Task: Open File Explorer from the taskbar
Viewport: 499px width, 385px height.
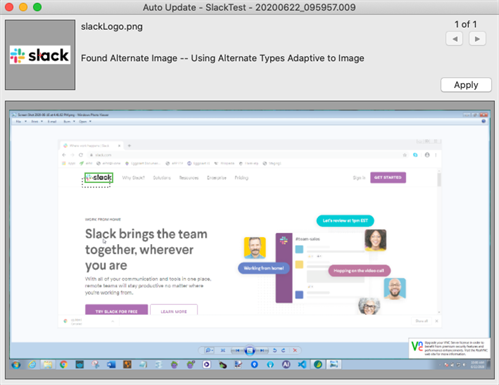Action: click(48, 365)
